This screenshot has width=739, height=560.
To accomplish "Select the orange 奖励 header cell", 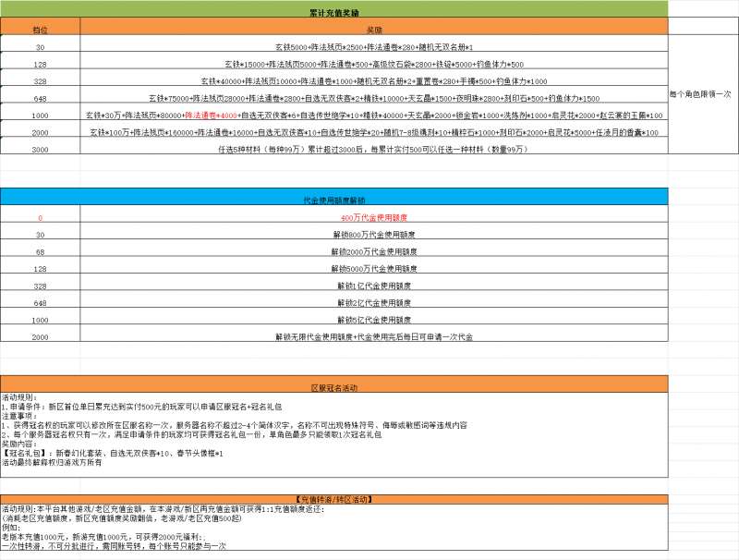I will (x=372, y=30).
